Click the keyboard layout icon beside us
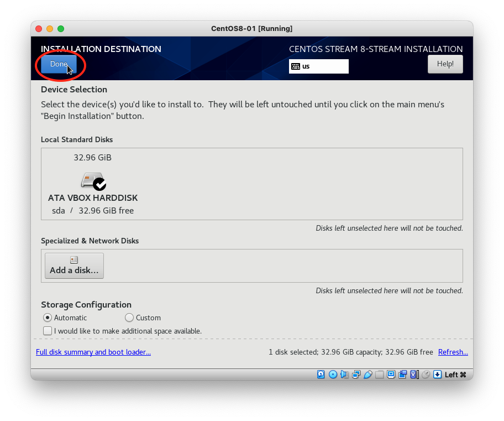Screen dimensions: 504x421 click(x=296, y=66)
